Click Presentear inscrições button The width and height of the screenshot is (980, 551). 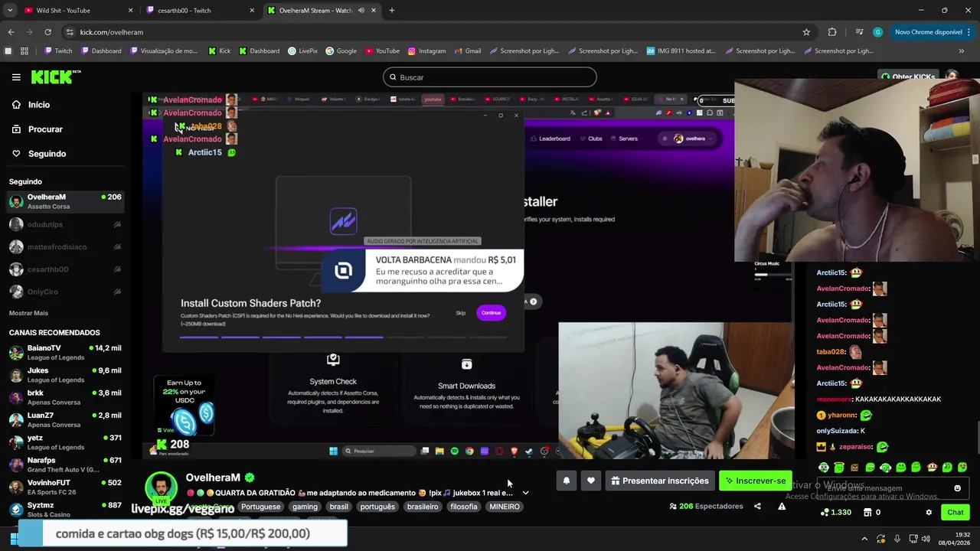point(660,481)
